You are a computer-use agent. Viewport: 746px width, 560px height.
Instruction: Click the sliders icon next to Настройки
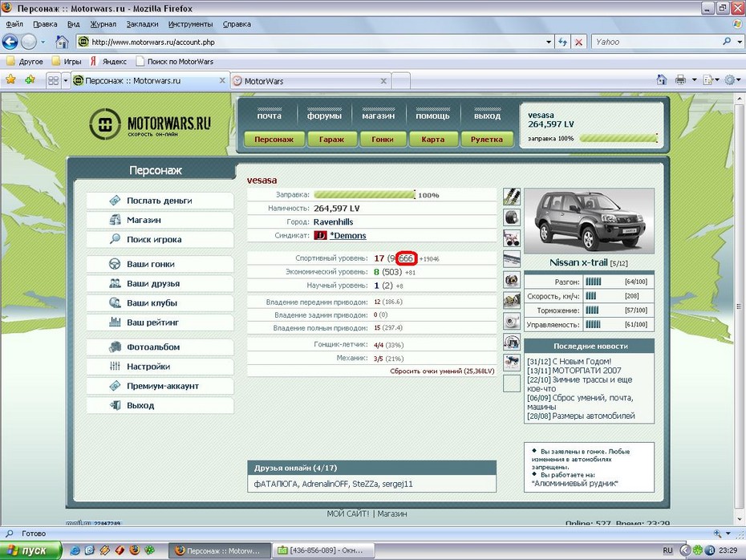click(x=115, y=366)
